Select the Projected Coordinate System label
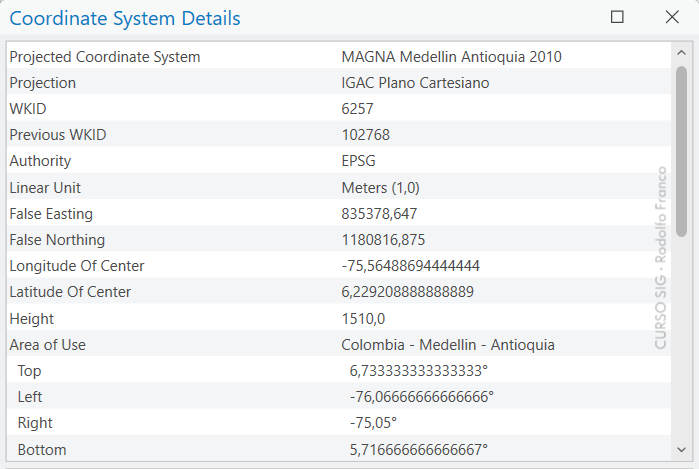 (105, 57)
